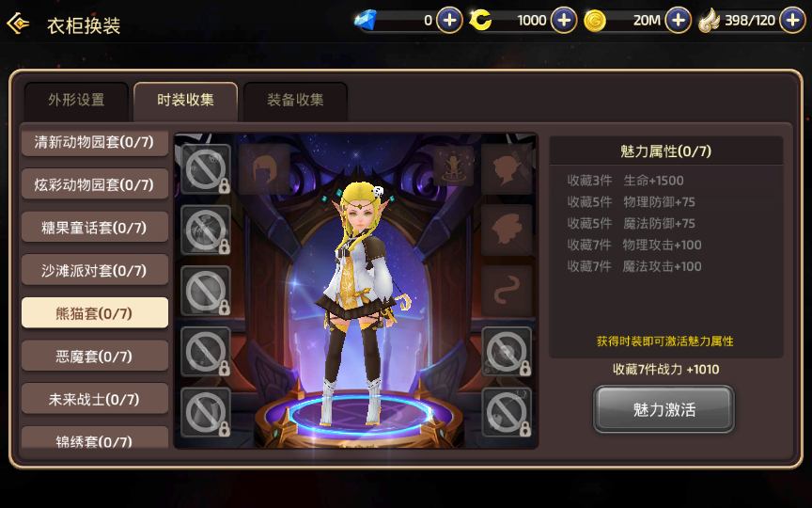Switch to the 外形设置 tab

[x=77, y=101]
